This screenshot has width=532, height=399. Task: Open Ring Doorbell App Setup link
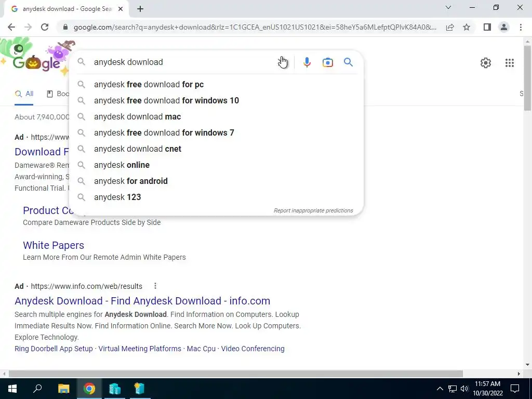[x=54, y=349]
